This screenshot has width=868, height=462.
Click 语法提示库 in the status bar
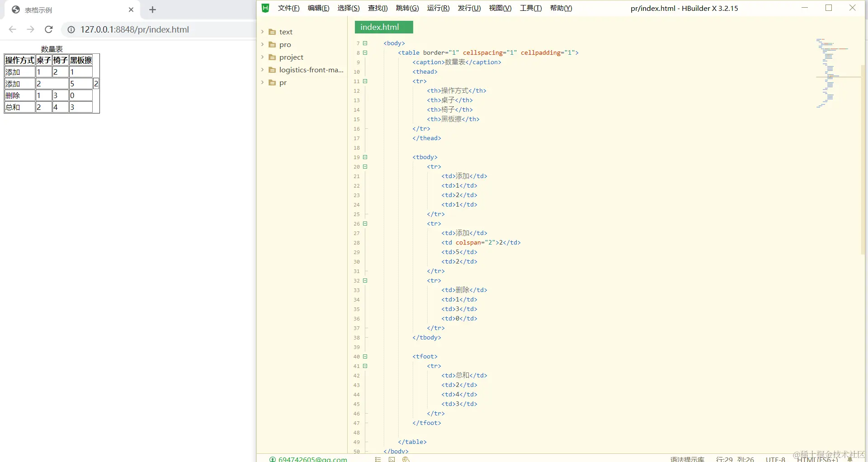tap(687, 459)
